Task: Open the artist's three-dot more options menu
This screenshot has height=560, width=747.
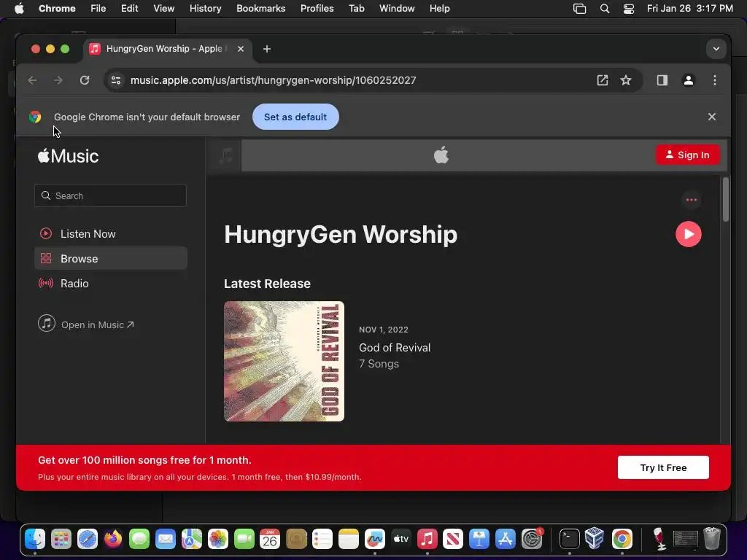Action: [692, 200]
